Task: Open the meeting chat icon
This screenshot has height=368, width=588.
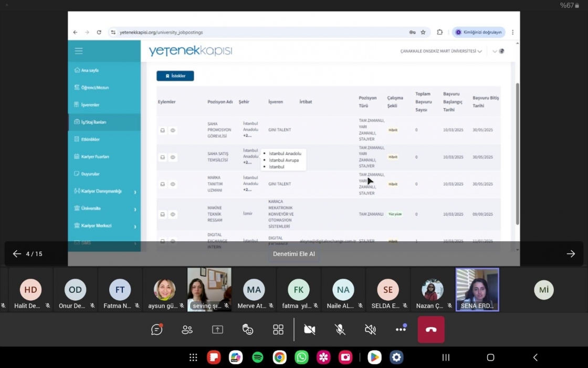Action: (157, 329)
